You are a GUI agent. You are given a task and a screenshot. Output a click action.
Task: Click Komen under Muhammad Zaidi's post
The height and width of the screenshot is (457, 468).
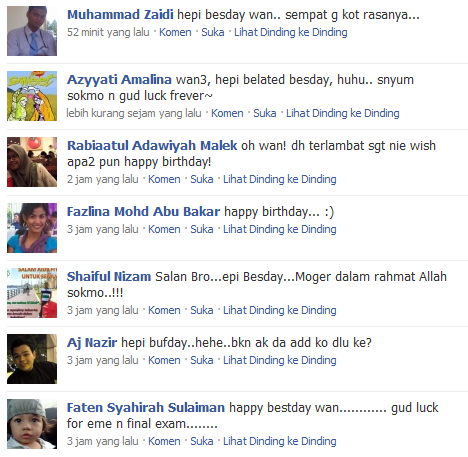[x=175, y=32]
